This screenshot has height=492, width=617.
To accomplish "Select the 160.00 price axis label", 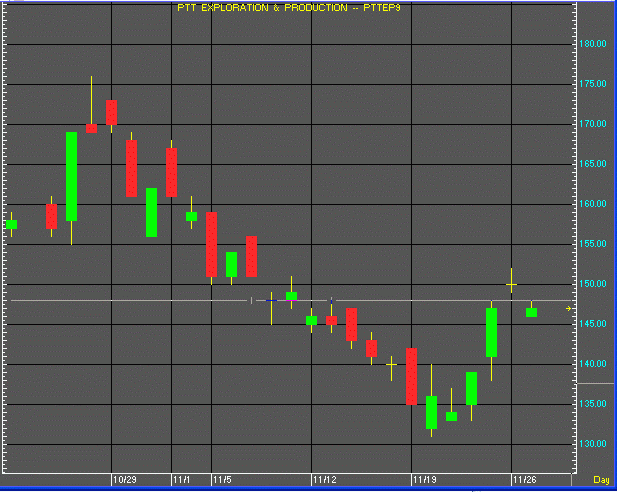I will (x=593, y=203).
